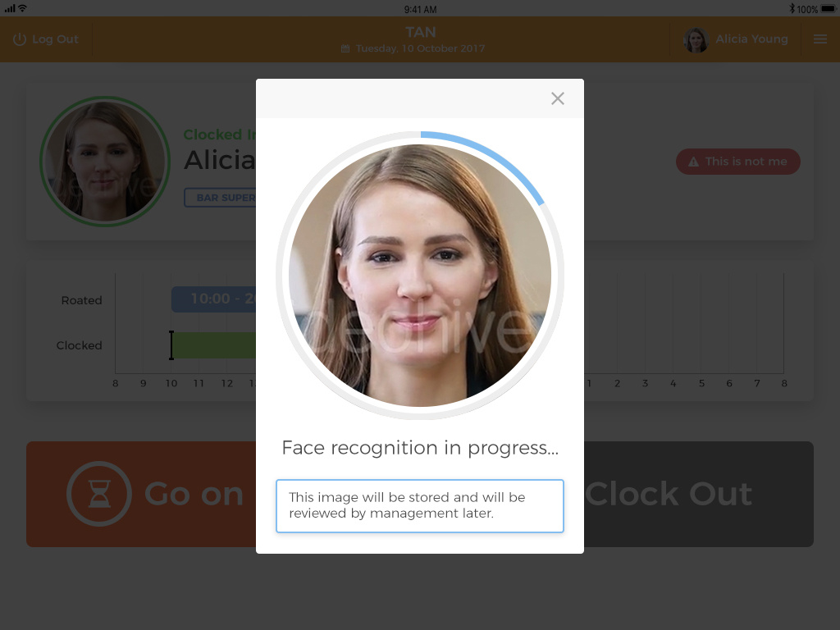
Task: Click the hourglass icon on Go on button
Action: point(99,494)
